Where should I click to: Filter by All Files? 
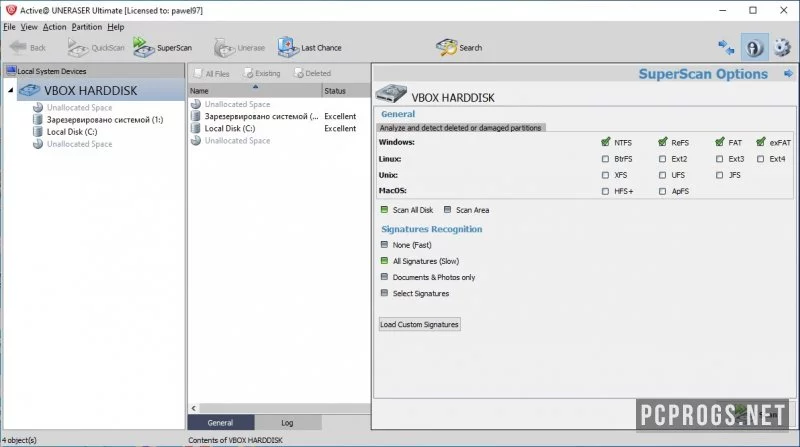click(x=212, y=73)
